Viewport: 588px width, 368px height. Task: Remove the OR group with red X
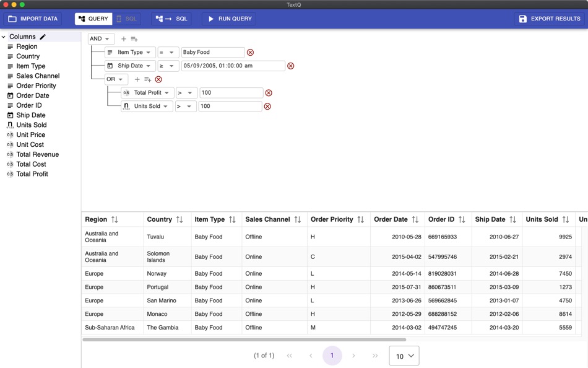[x=158, y=79]
